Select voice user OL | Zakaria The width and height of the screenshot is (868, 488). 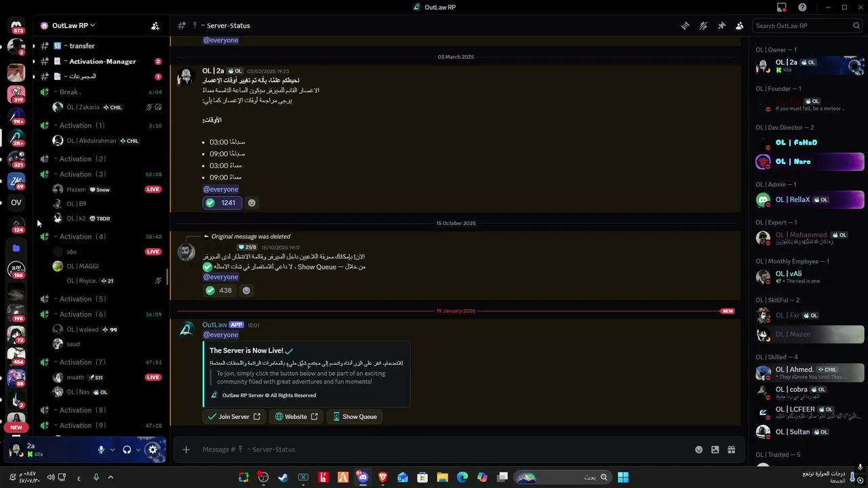[107, 107]
